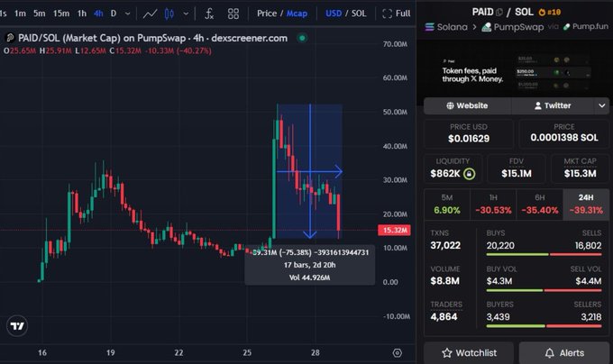Click the 50.00M price axis label
613x364 pixels.
click(x=395, y=112)
